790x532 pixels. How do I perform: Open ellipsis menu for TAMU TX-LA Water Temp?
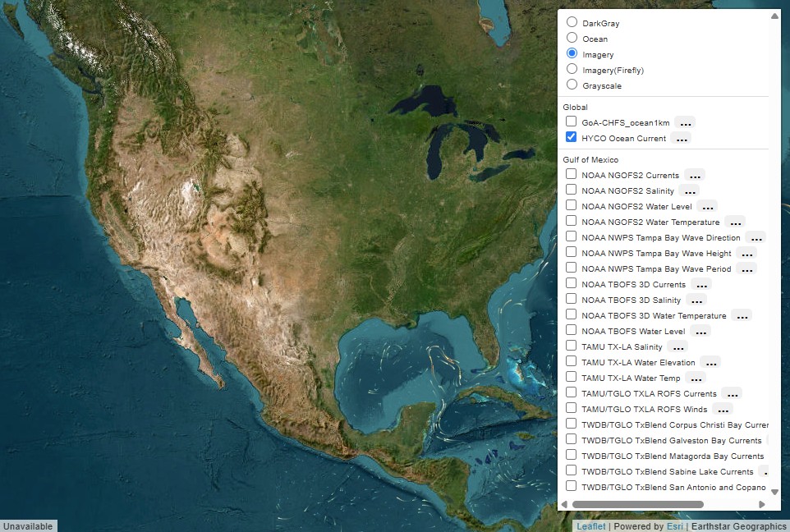(696, 378)
